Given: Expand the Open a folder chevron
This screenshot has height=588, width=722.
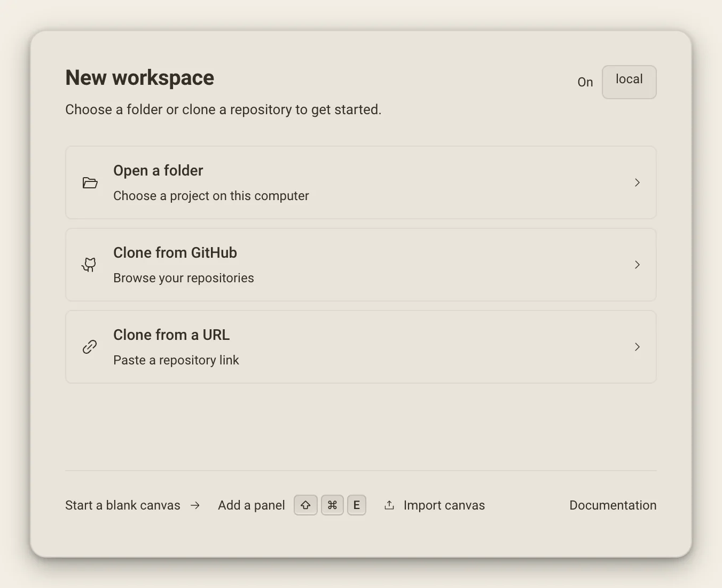Looking at the screenshot, I should (637, 182).
